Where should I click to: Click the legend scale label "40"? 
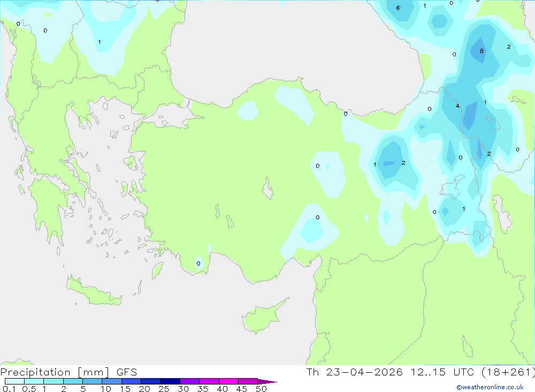pos(222,389)
